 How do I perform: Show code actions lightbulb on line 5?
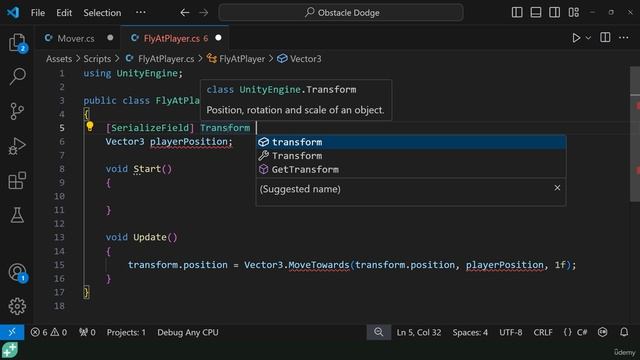(x=90, y=127)
